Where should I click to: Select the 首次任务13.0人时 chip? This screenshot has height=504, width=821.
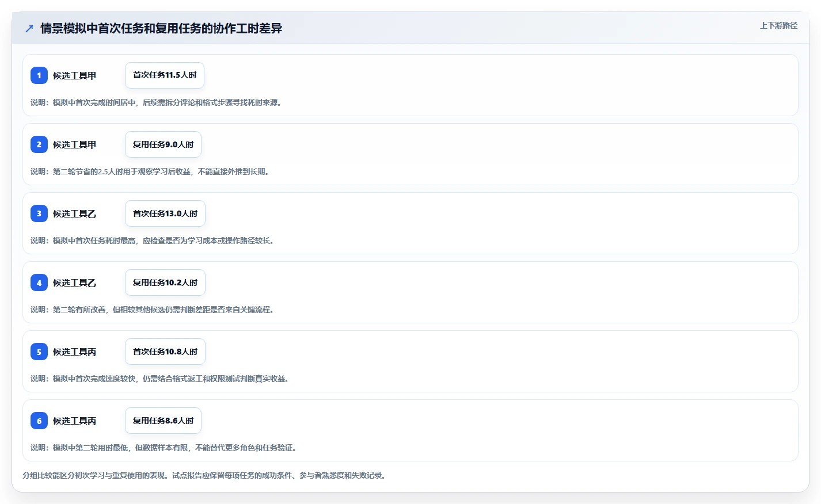pos(165,213)
